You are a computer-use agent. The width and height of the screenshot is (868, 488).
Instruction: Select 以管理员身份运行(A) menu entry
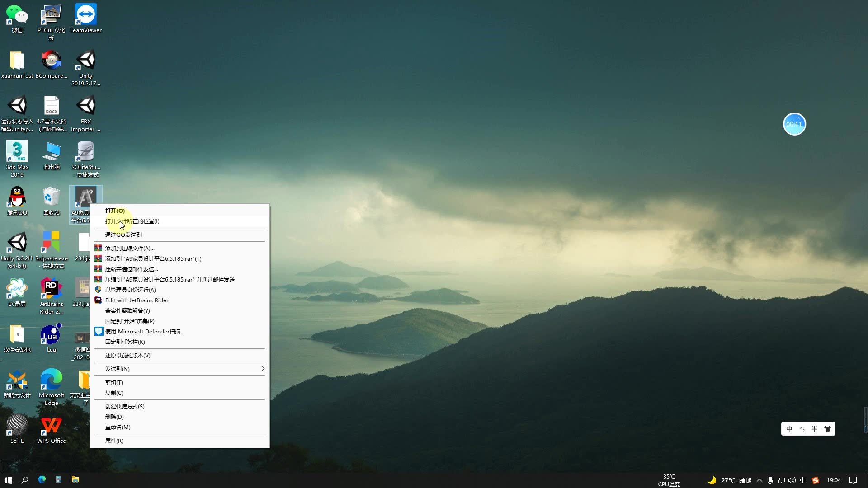point(130,290)
